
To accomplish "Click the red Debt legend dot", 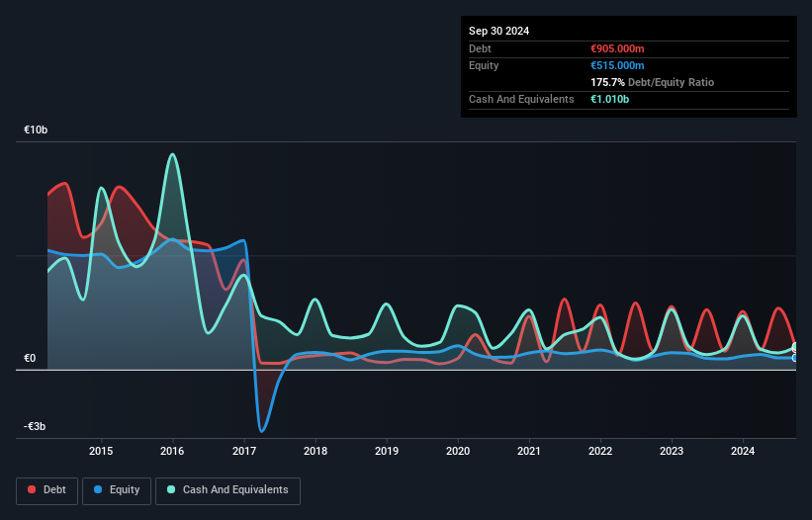I will 32,489.
